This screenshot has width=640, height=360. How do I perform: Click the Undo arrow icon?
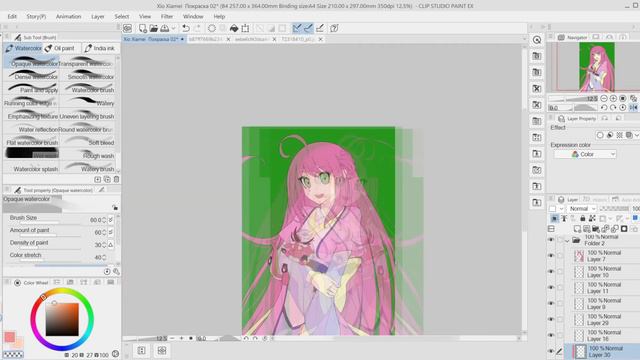click(186, 28)
